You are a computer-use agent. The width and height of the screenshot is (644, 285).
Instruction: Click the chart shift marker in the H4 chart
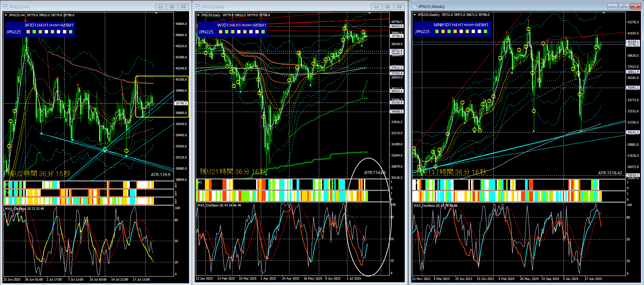(156, 13)
